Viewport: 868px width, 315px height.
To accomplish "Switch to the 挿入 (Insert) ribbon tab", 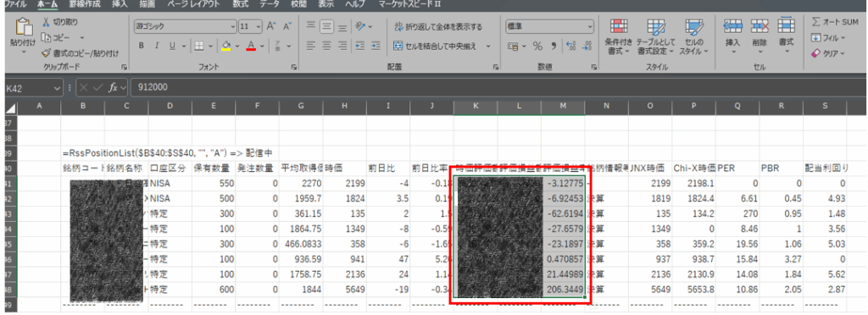I will pos(119,4).
